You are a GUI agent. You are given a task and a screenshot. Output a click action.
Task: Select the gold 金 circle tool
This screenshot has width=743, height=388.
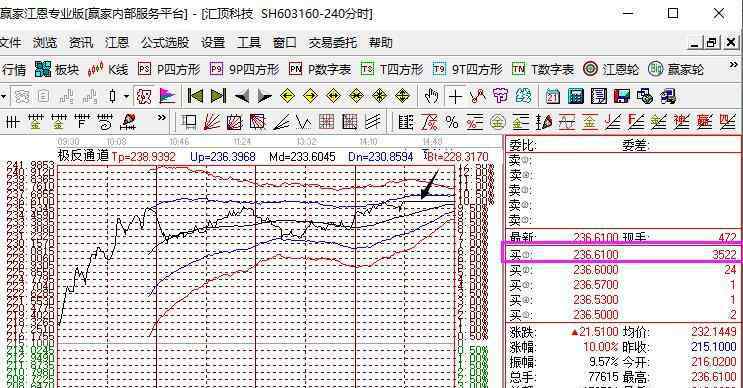tap(498, 123)
